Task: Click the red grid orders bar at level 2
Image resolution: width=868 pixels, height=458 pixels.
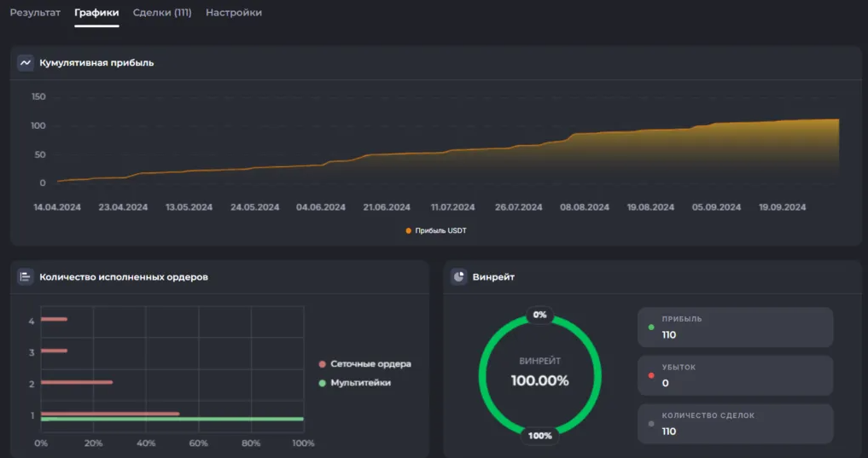Action: [x=77, y=382]
